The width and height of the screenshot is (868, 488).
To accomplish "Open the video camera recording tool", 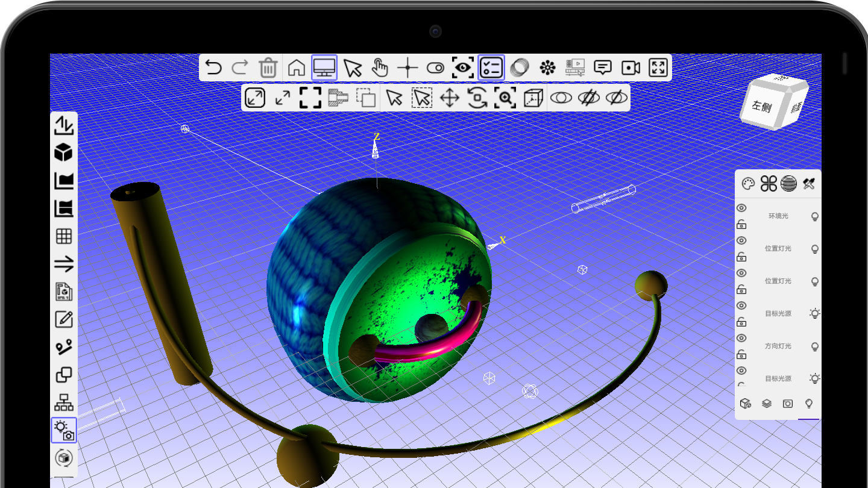I will pos(631,67).
